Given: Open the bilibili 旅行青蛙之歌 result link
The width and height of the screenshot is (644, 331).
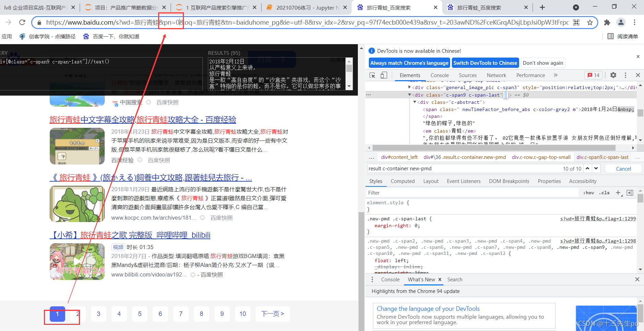Looking at the screenshot, I should 130,235.
